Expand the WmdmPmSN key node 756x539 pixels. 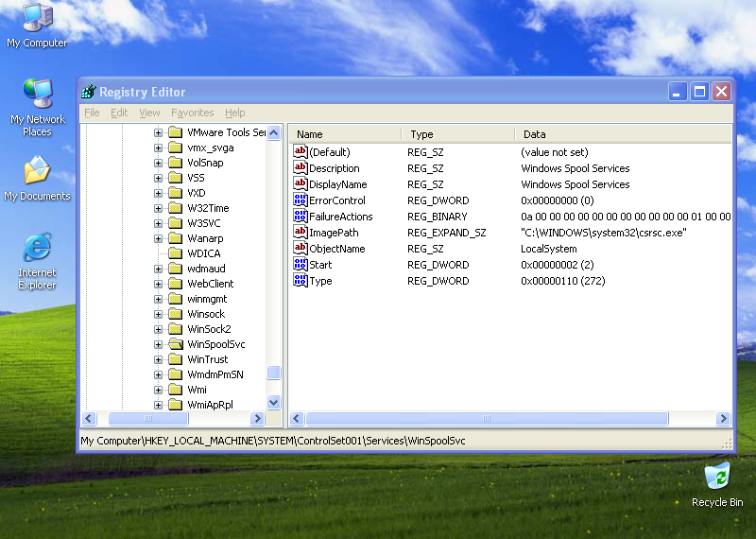coord(158,374)
